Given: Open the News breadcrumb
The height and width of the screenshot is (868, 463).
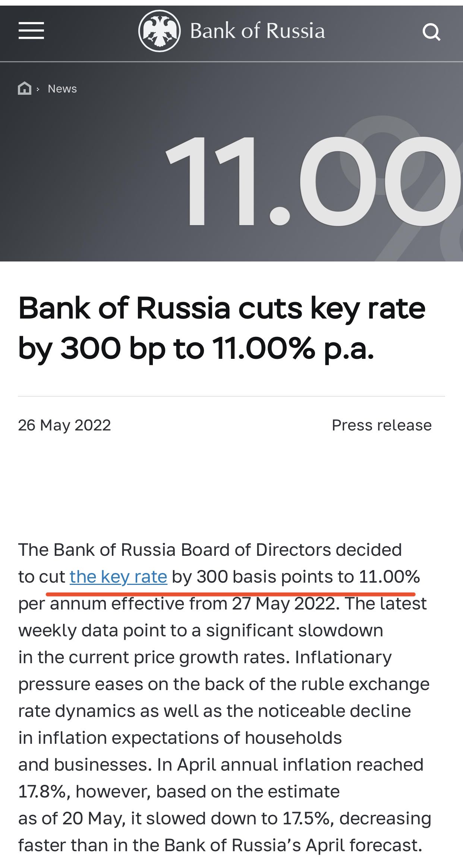Looking at the screenshot, I should point(62,89).
